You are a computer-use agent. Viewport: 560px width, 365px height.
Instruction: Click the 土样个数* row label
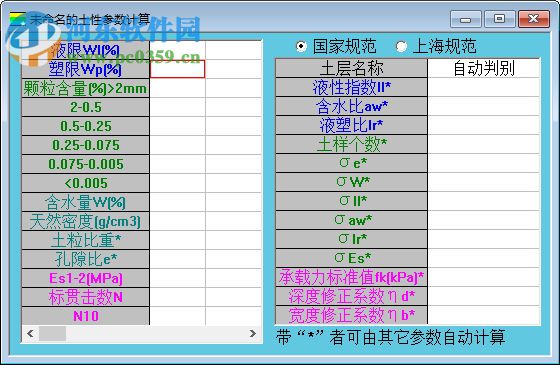351,144
